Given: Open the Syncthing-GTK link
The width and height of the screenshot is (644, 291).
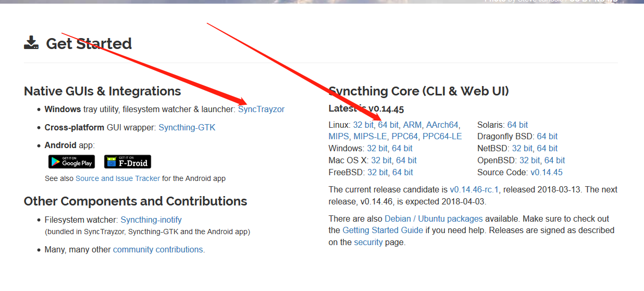Looking at the screenshot, I should (187, 128).
